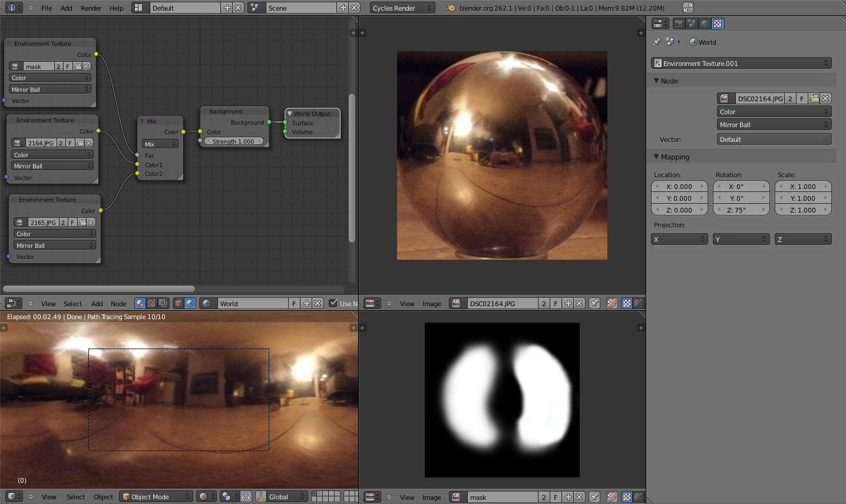The image size is (846, 504).
Task: Open the Render menu in the top bar
Action: pyautogui.click(x=91, y=8)
